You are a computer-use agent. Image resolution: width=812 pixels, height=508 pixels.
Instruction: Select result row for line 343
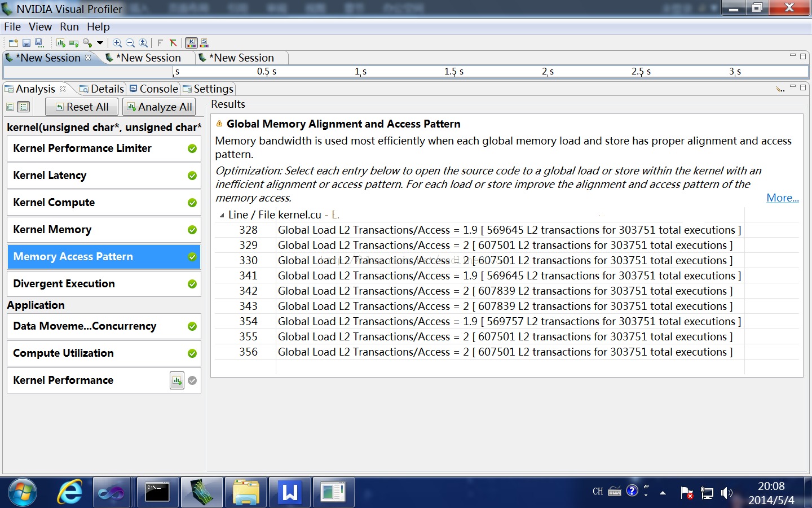tap(506, 306)
